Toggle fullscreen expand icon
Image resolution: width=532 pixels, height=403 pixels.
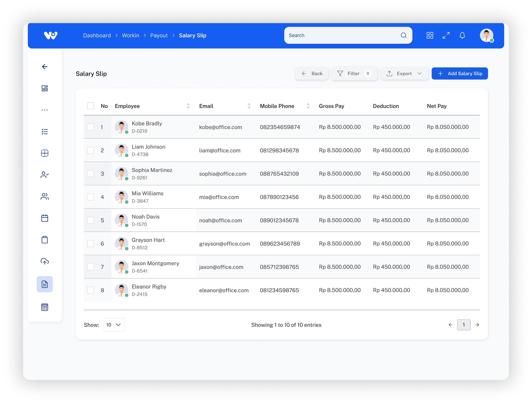click(x=446, y=35)
